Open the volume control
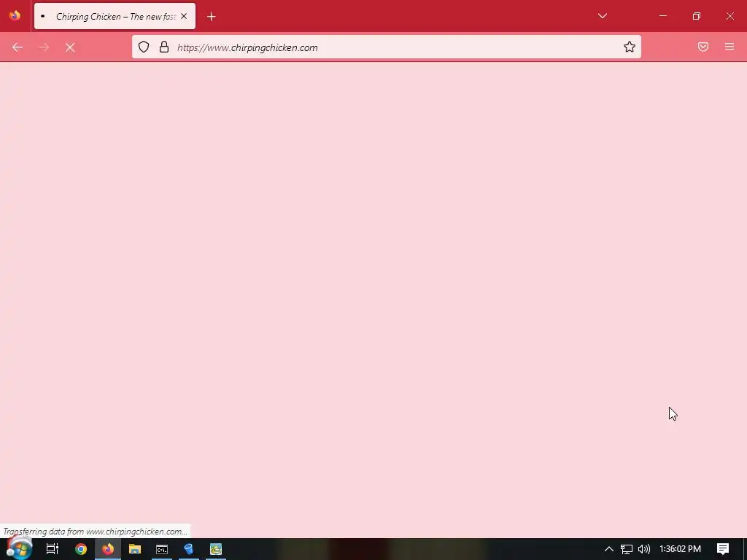This screenshot has height=560, width=747. pos(643,549)
